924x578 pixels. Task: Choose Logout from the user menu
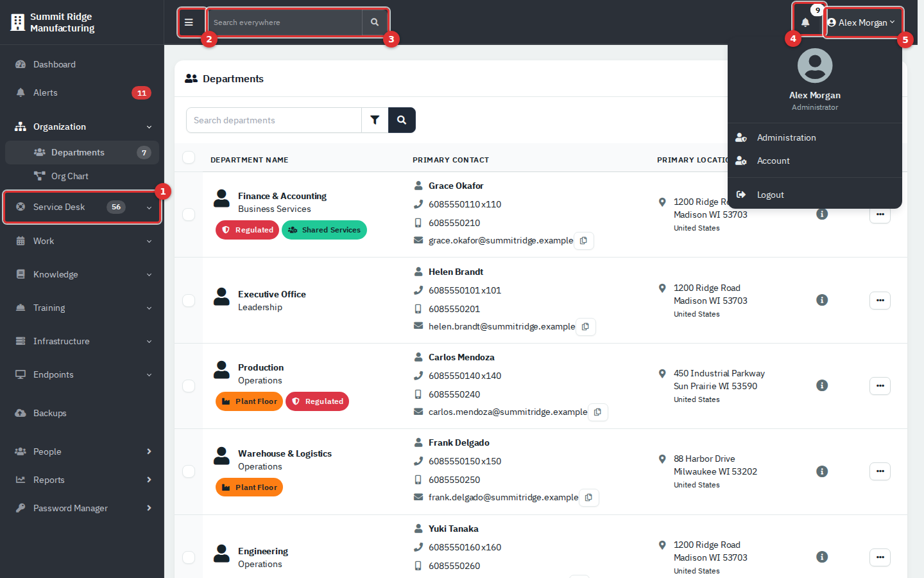pyautogui.click(x=815, y=195)
